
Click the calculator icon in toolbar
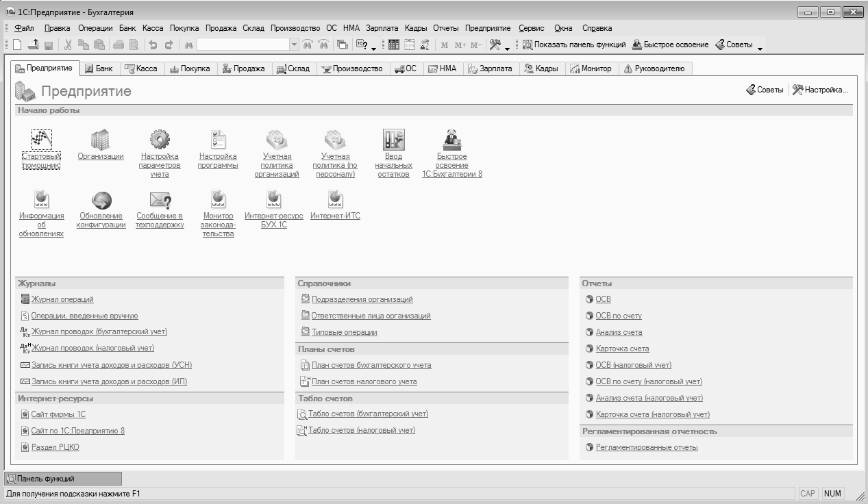[x=393, y=45]
